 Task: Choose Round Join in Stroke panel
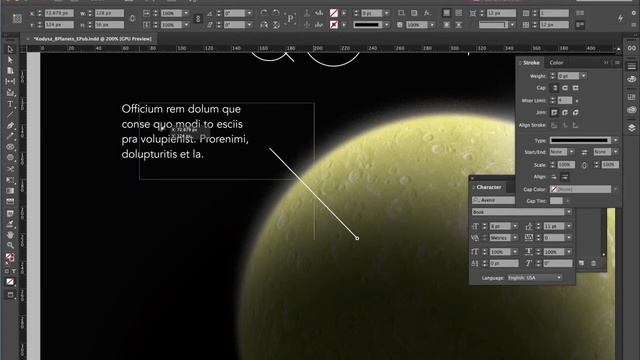pos(565,112)
